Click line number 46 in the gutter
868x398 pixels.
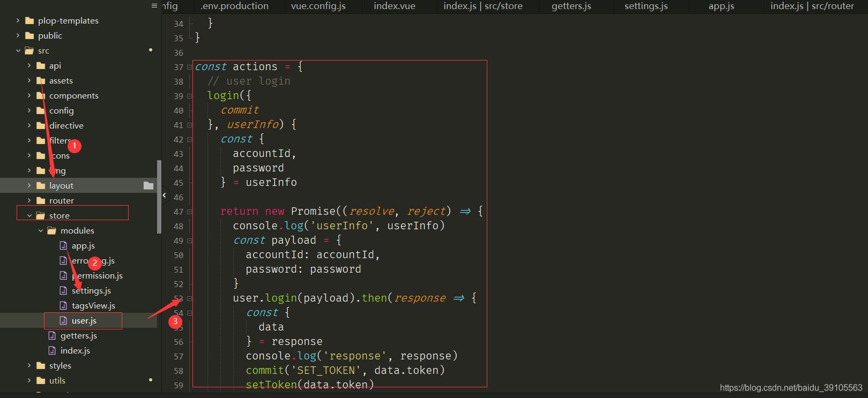[x=179, y=198]
